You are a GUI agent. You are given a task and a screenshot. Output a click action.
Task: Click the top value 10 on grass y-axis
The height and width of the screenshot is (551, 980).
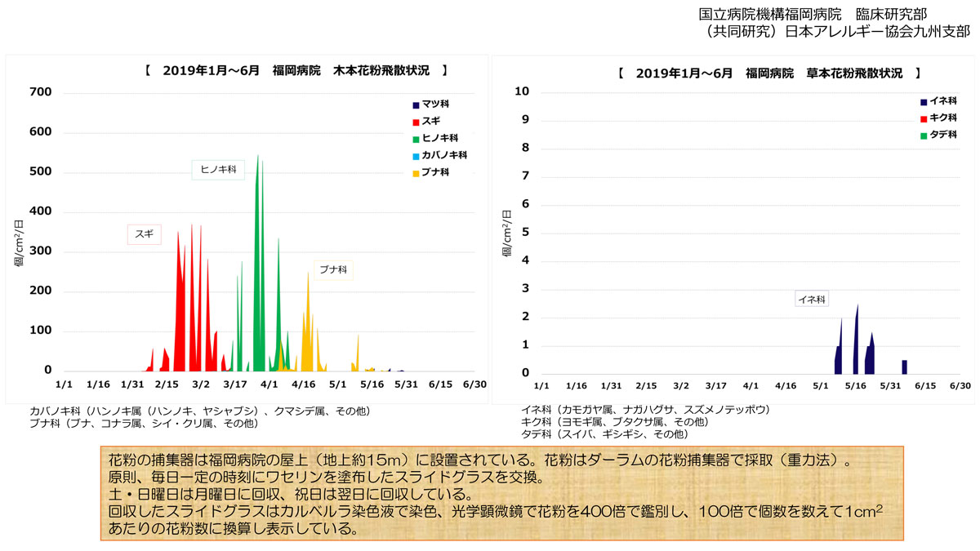[x=523, y=92]
